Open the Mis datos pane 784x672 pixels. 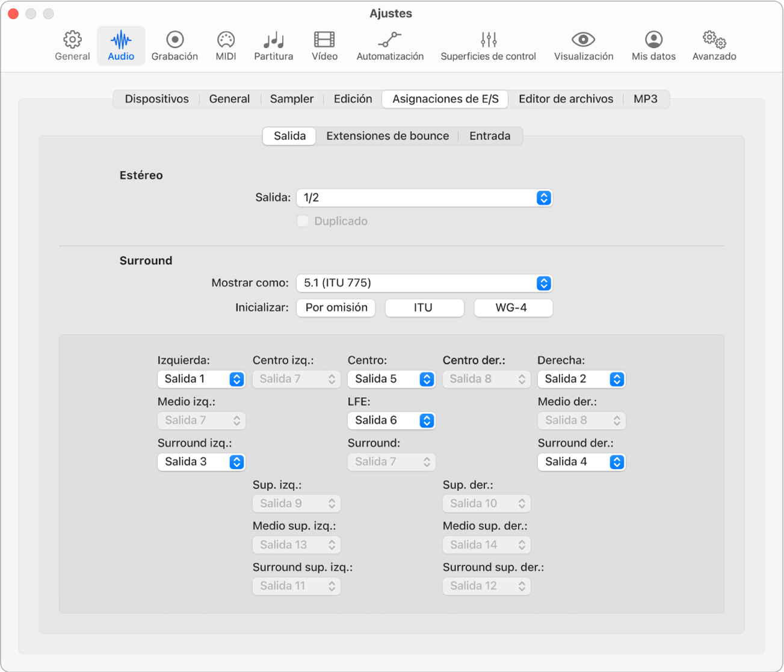(x=653, y=46)
